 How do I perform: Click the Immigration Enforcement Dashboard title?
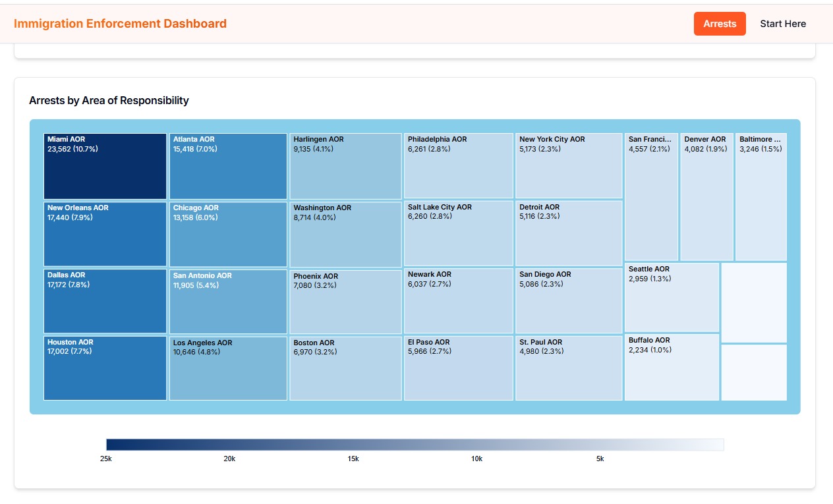[x=120, y=24]
